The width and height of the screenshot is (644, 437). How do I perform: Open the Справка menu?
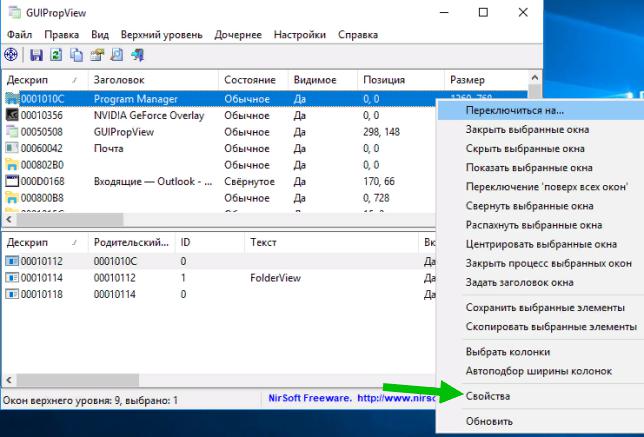358,34
